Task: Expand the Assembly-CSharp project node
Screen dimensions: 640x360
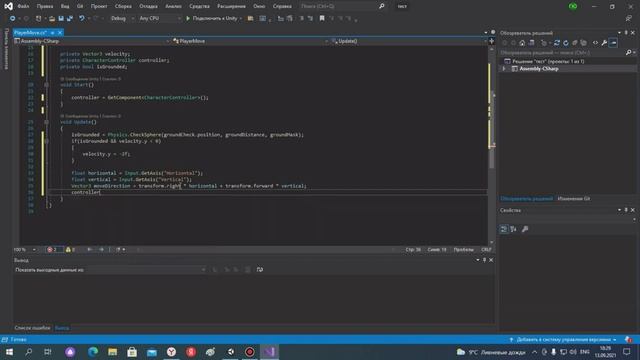Action: tap(504, 69)
